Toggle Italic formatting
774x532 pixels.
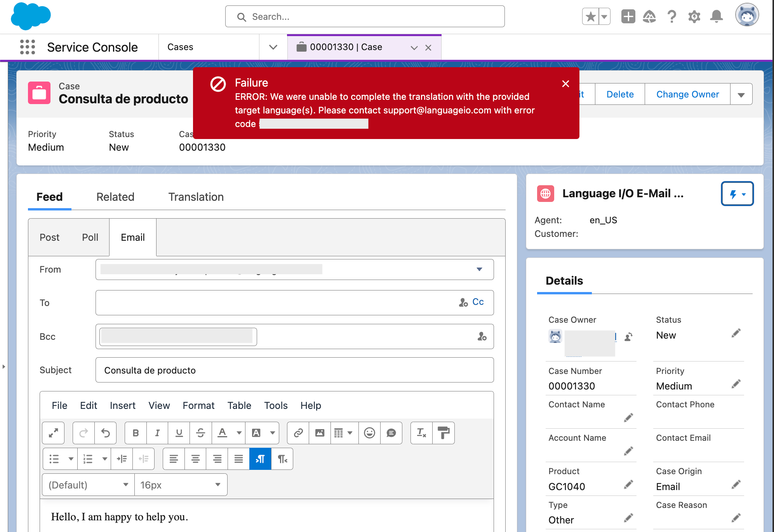(x=157, y=433)
